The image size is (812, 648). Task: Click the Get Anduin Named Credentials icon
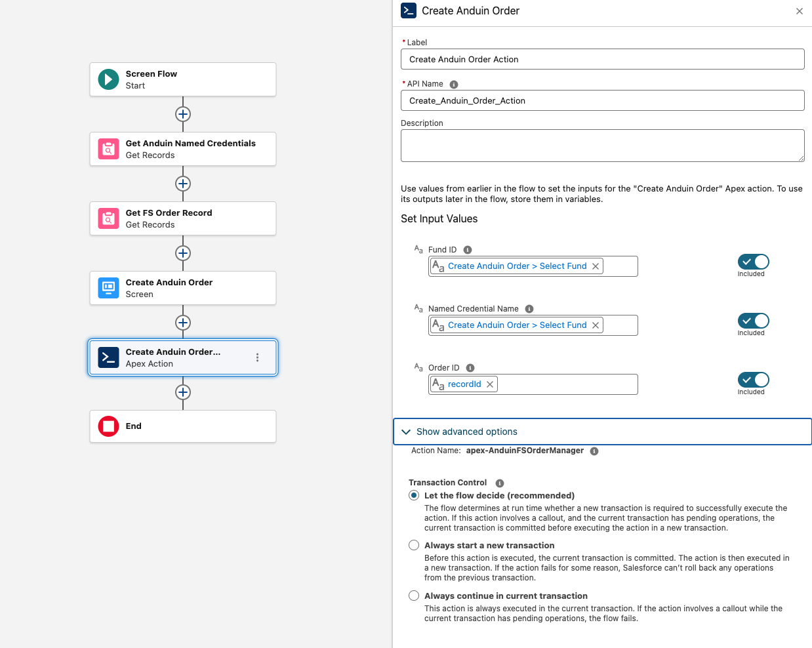tap(108, 149)
